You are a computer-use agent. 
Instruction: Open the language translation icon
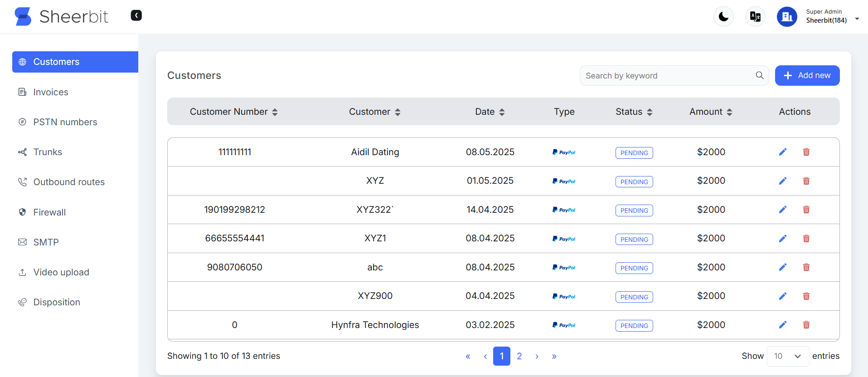[755, 17]
